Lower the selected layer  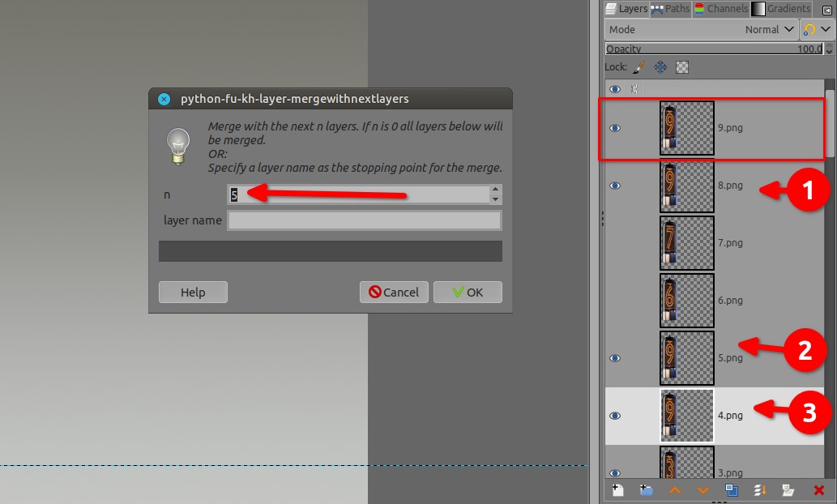pos(703,490)
